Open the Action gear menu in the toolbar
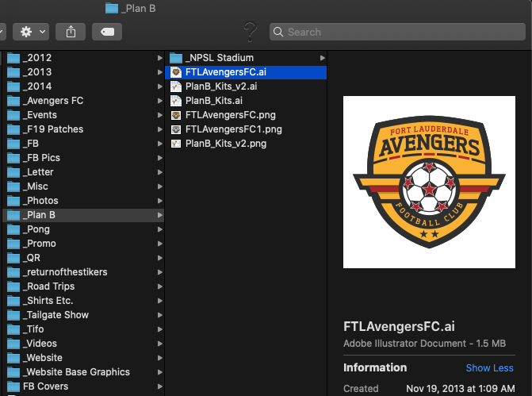 click(31, 32)
